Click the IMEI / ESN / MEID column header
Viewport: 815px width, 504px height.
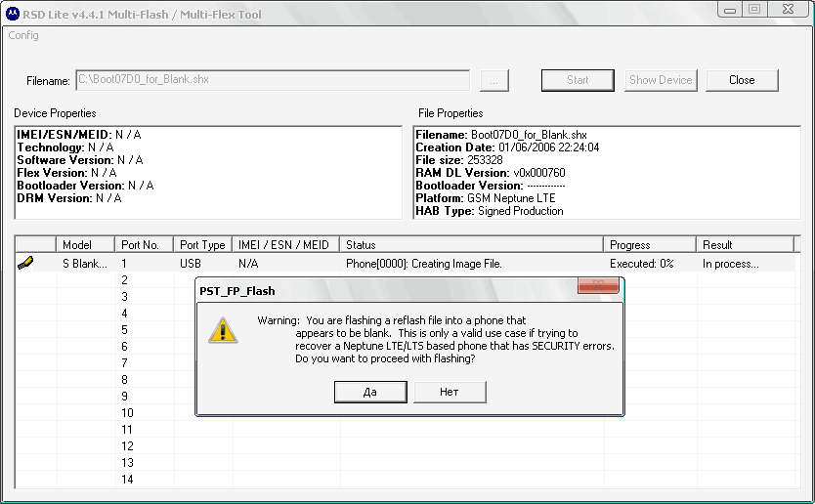pyautogui.click(x=286, y=245)
